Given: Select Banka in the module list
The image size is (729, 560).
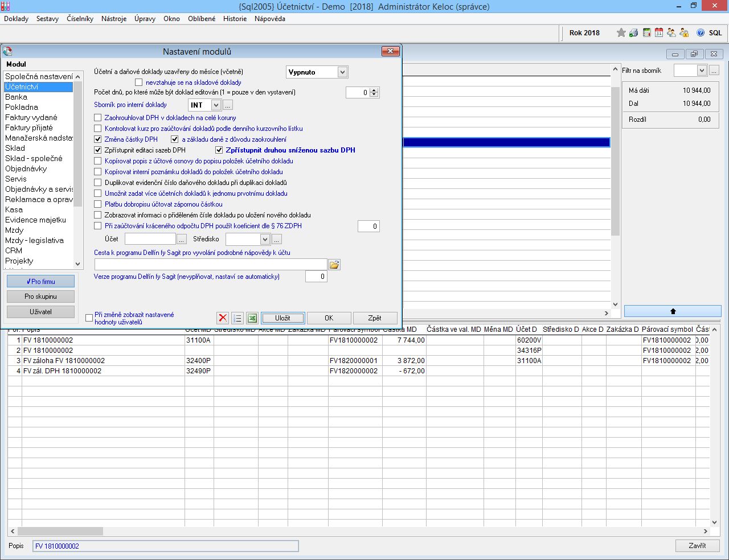Looking at the screenshot, I should click(x=38, y=97).
